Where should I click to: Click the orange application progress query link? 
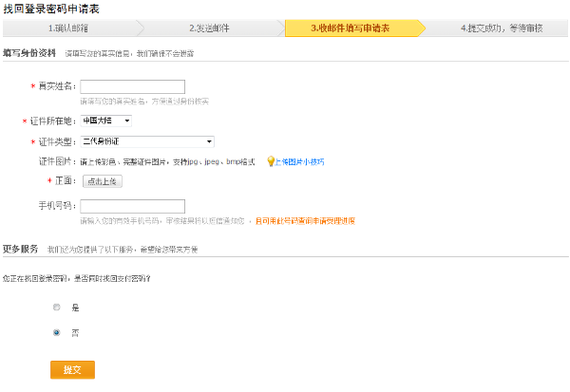[304, 221]
